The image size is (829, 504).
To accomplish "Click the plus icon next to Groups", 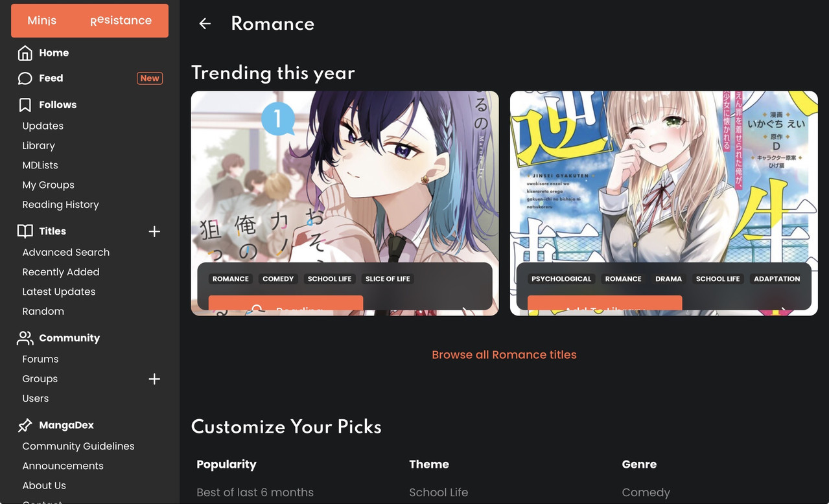I will tap(154, 379).
